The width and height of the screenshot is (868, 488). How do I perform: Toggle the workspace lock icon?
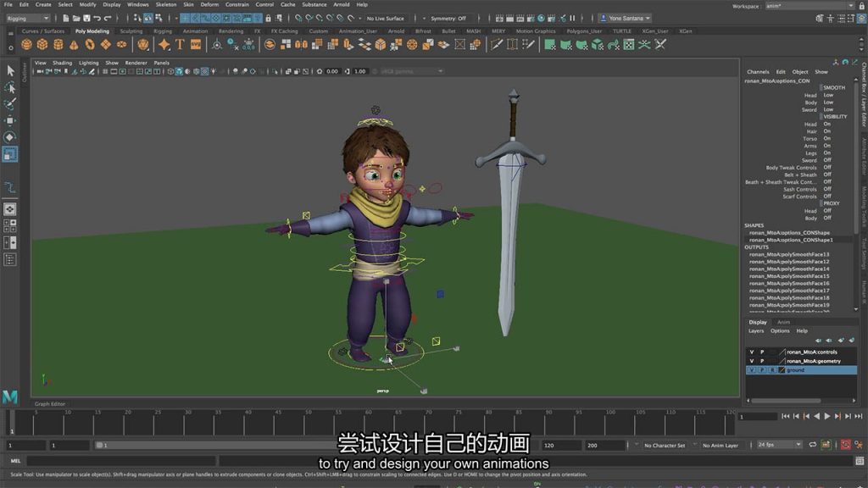click(861, 6)
